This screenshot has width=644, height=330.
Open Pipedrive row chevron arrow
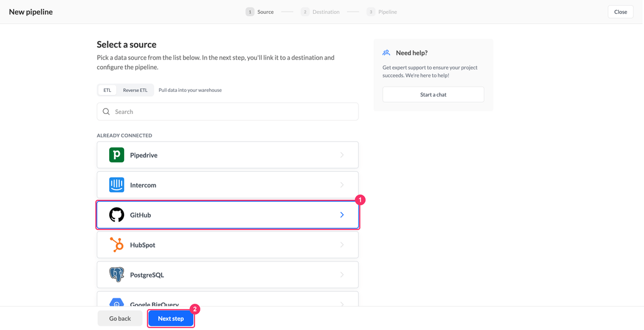(342, 155)
